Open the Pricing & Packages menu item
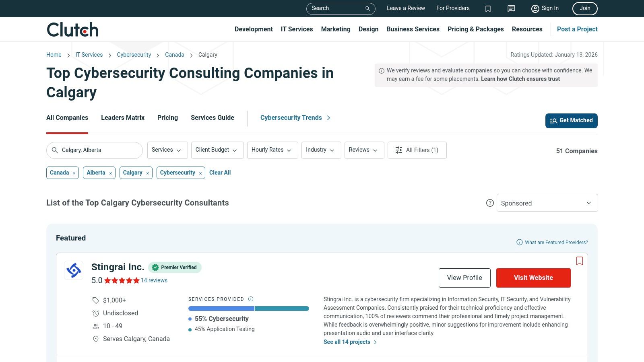This screenshot has width=644, height=362. (475, 29)
